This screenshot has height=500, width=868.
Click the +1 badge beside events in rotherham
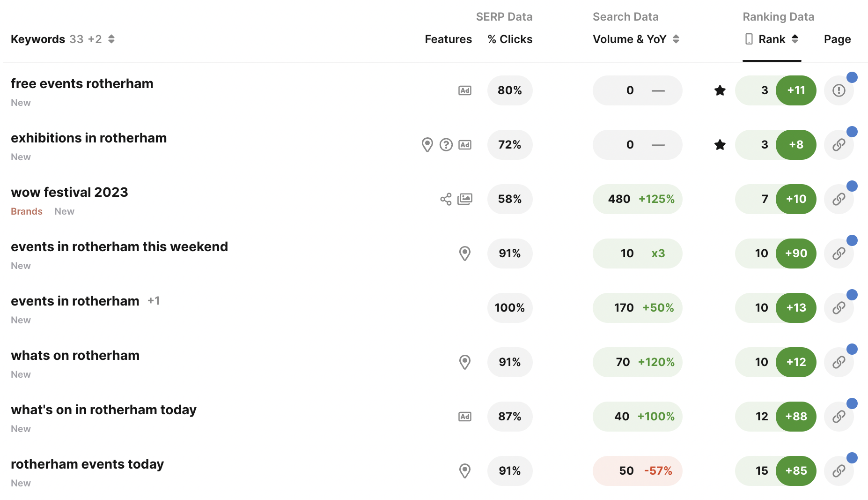pyautogui.click(x=154, y=301)
